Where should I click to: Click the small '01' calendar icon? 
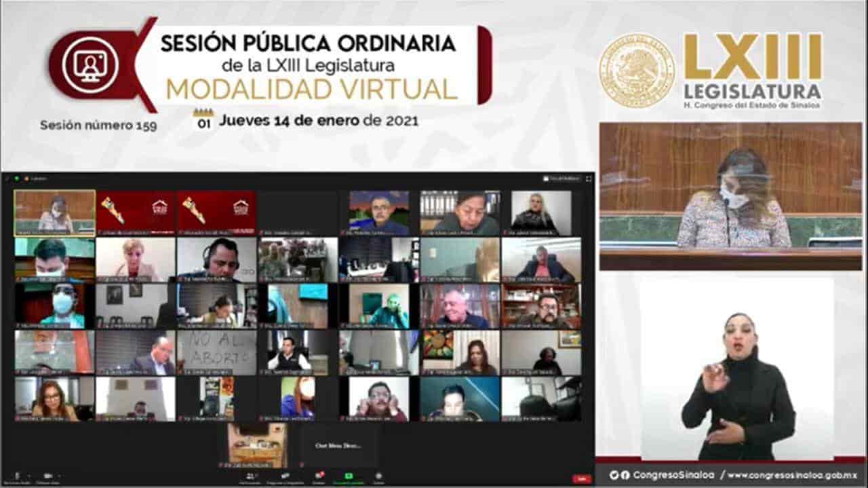203,119
